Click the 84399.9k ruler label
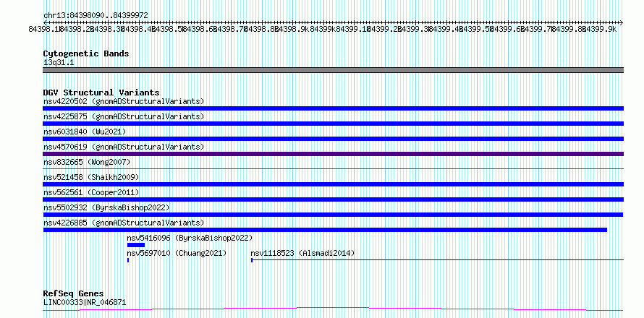Screen dimensions: 644x318 600,29
